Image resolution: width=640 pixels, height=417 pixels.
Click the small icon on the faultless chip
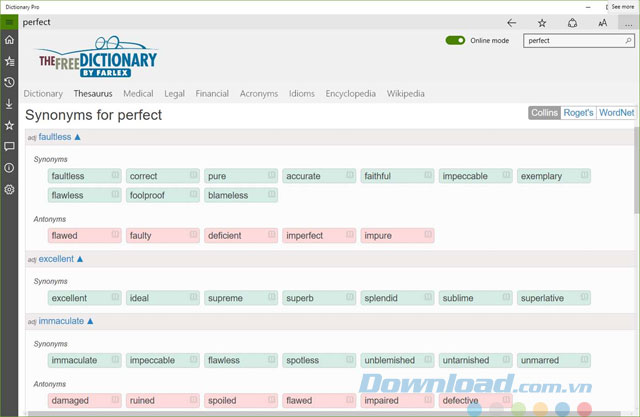(116, 175)
